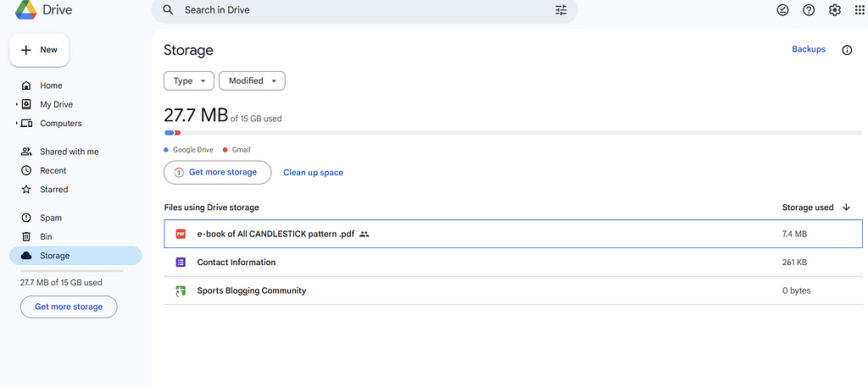Reverse sort direction with arrow icon
The height and width of the screenshot is (387, 868).
(846, 207)
